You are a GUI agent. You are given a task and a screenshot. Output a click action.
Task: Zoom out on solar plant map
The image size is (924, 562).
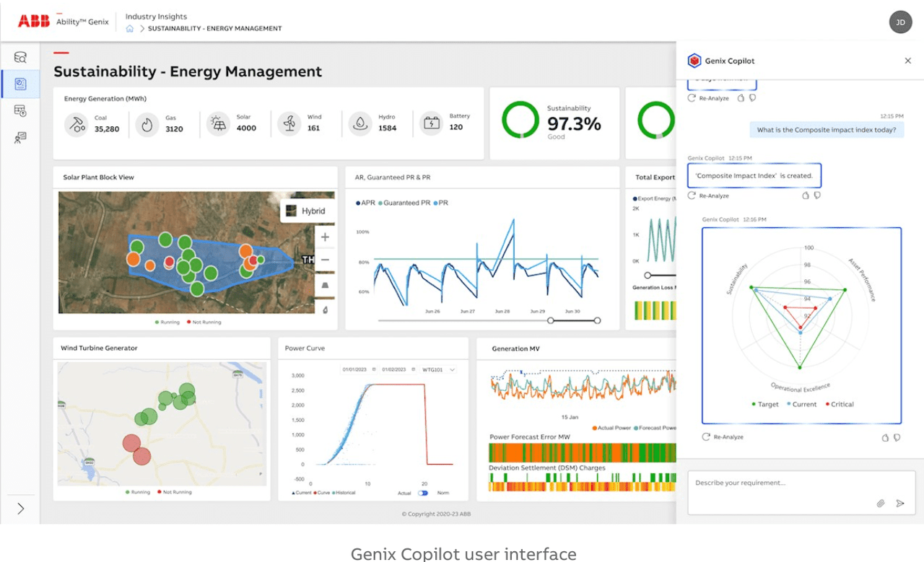(325, 260)
